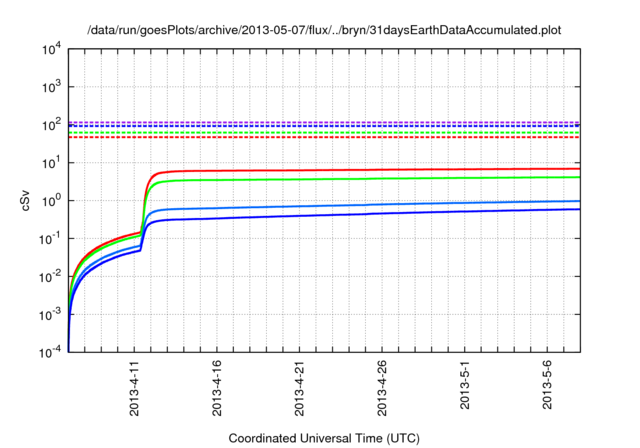Click the y-axis tick label 10^-2
The image size is (640, 448).
(x=51, y=277)
